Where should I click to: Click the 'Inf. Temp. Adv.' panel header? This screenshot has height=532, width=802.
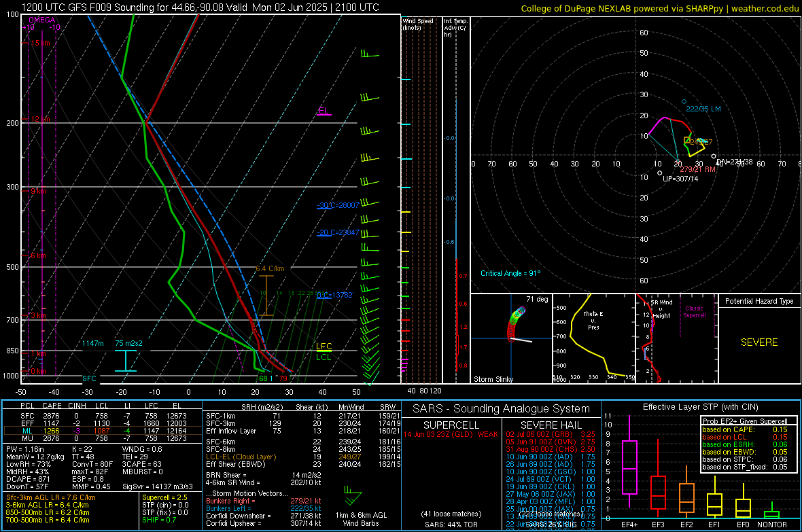tap(455, 28)
